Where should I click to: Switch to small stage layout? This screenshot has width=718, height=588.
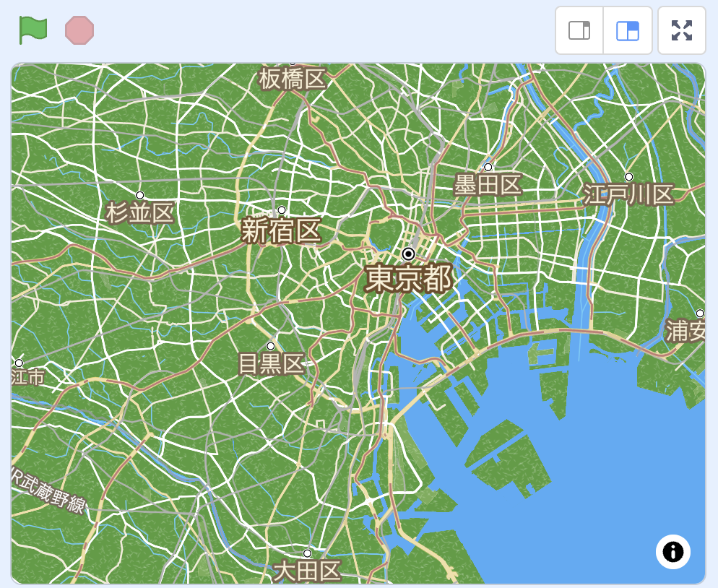pyautogui.click(x=579, y=30)
